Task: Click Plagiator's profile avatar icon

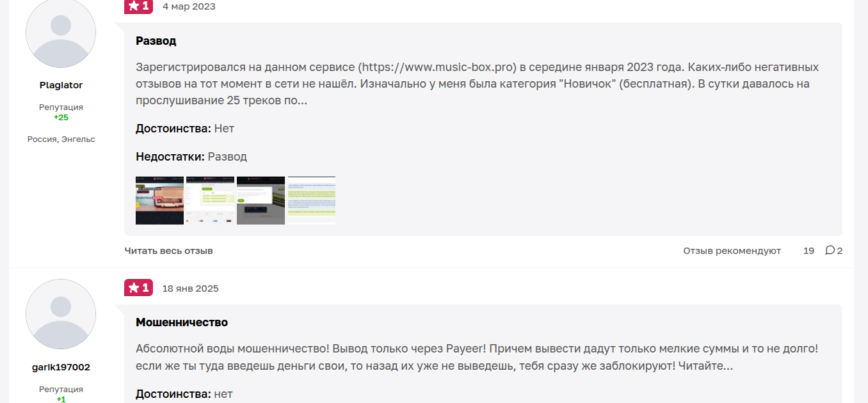Action: pos(61,33)
